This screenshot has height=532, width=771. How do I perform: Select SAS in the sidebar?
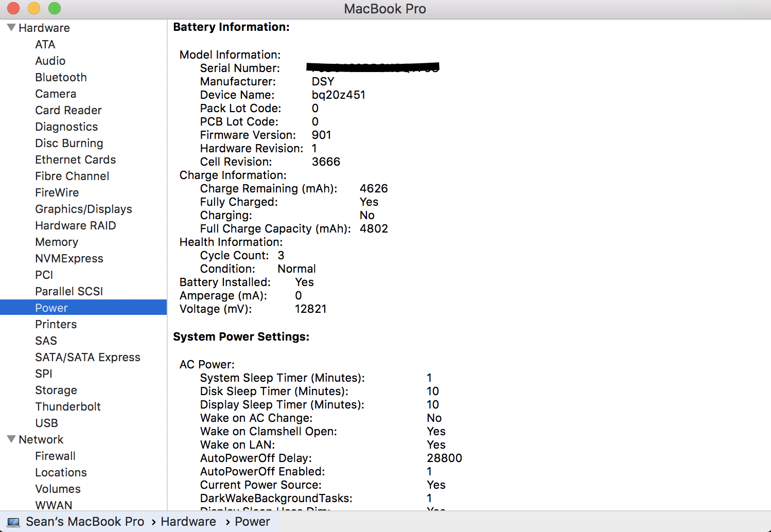46,341
